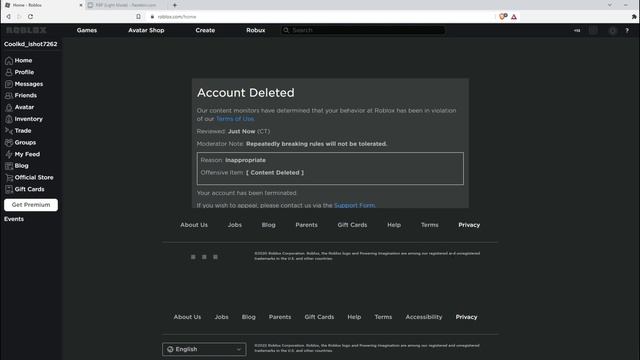The width and height of the screenshot is (640, 360).
Task: Open the upper footer Jobs link
Action: coord(235,225)
